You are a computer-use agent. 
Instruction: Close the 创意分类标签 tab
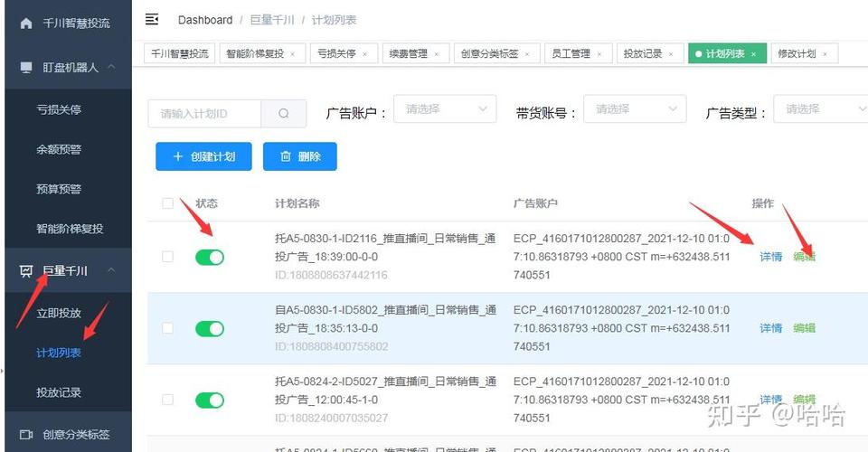pos(527,54)
